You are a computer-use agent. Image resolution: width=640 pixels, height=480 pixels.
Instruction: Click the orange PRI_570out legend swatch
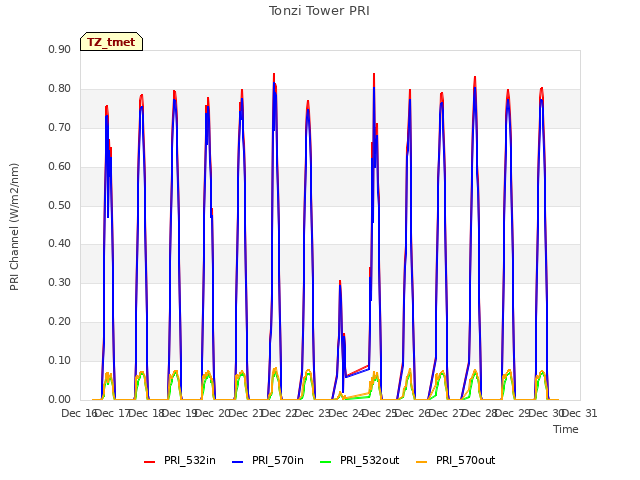pyautogui.click(x=421, y=462)
